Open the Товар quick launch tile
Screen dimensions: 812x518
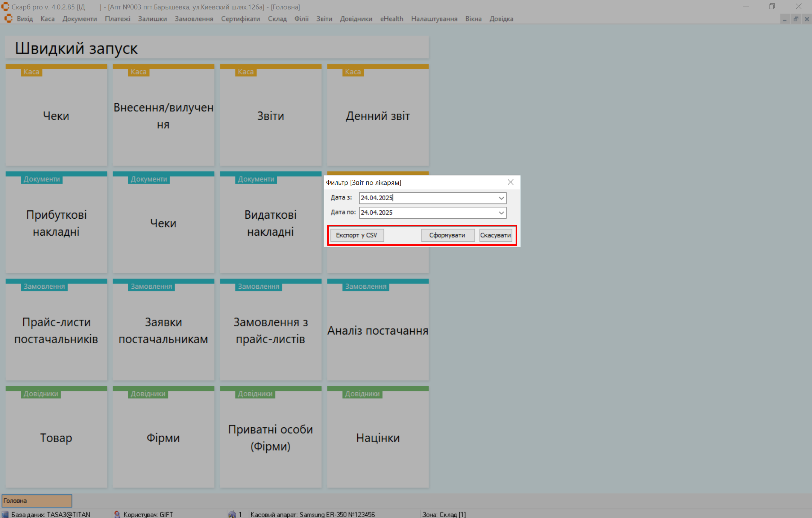[x=56, y=437]
